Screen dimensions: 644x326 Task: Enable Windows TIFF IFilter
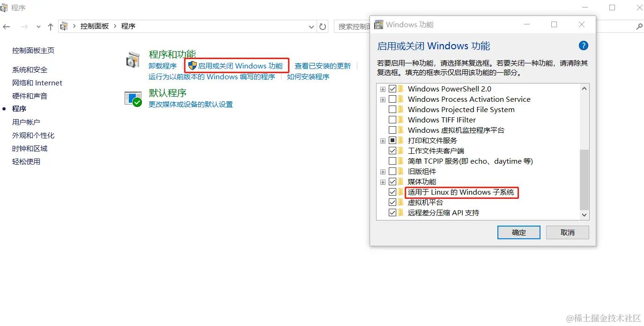click(392, 119)
